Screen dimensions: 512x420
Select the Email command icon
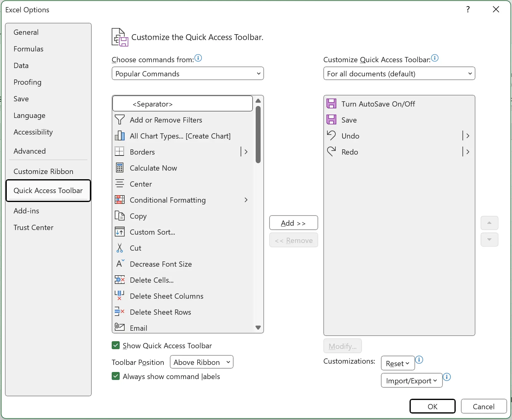(120, 327)
